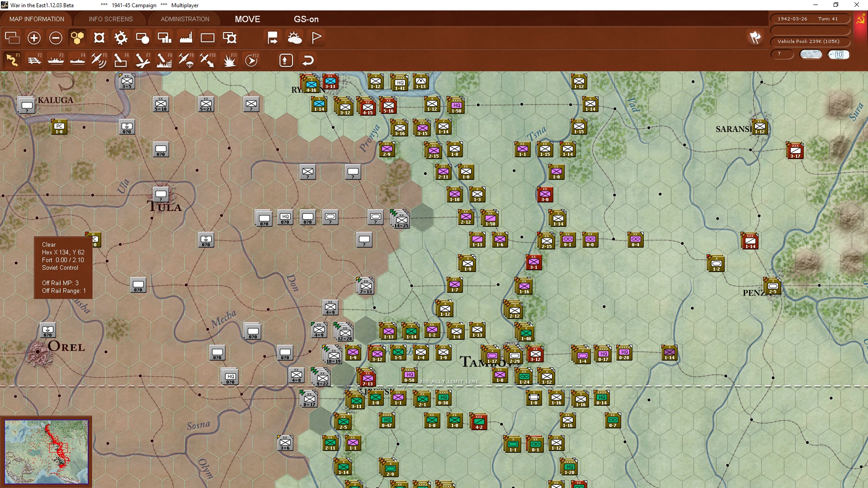Select Air Transfer mode (F10)
The image size is (868, 488).
tap(207, 60)
